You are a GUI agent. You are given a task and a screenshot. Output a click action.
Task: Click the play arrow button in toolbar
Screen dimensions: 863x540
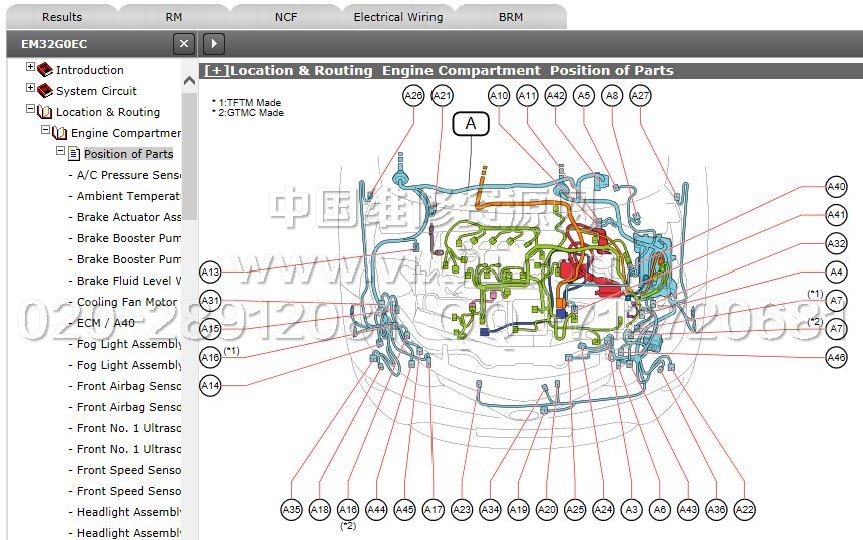213,43
